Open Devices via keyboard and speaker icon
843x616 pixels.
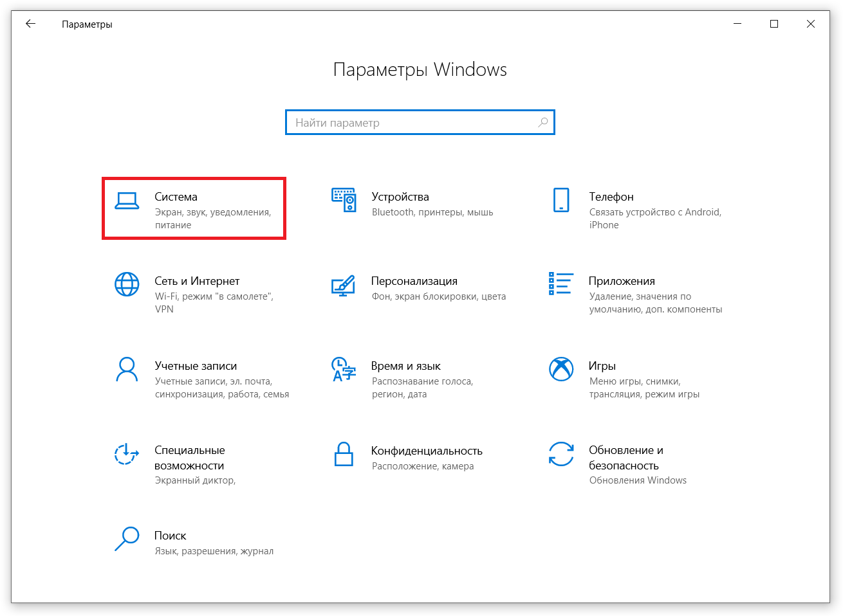(x=344, y=200)
